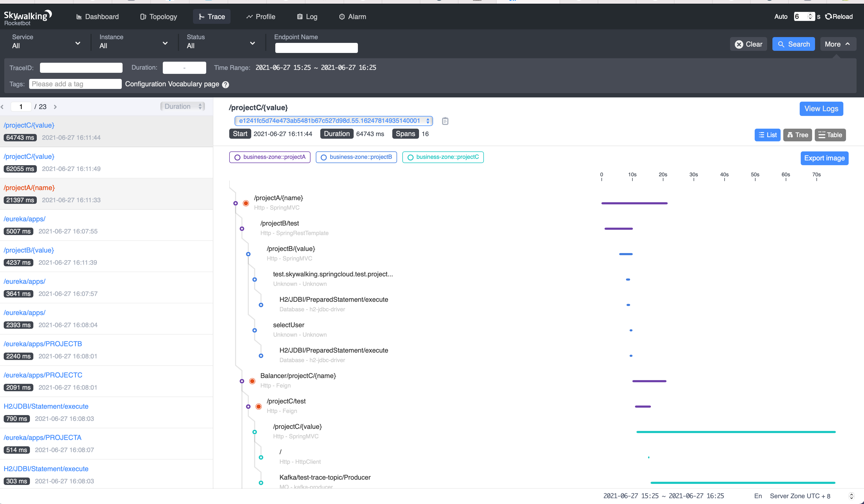Toggle business-zone::projectC service legend
The height and width of the screenshot is (504, 864).
[x=443, y=157]
